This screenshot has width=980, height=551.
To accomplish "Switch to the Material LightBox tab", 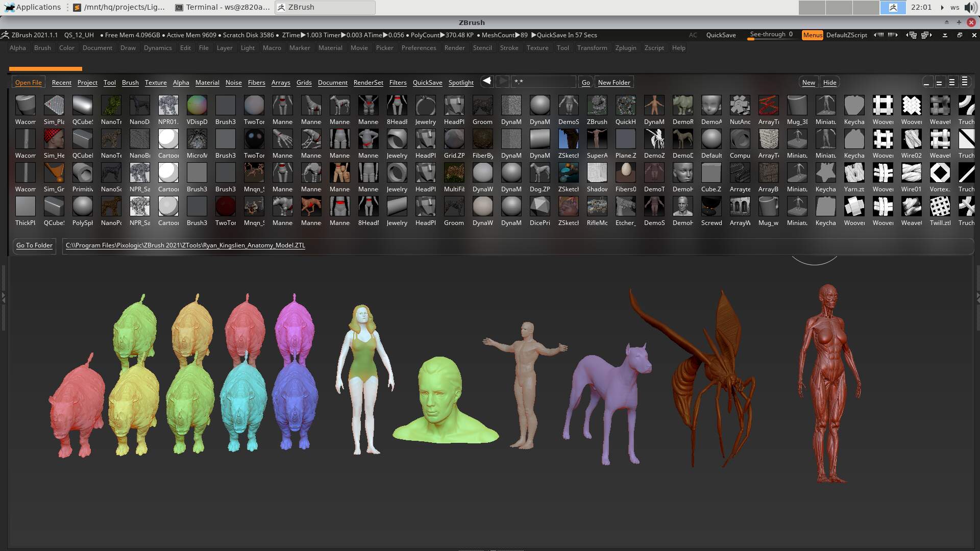I will (x=207, y=82).
